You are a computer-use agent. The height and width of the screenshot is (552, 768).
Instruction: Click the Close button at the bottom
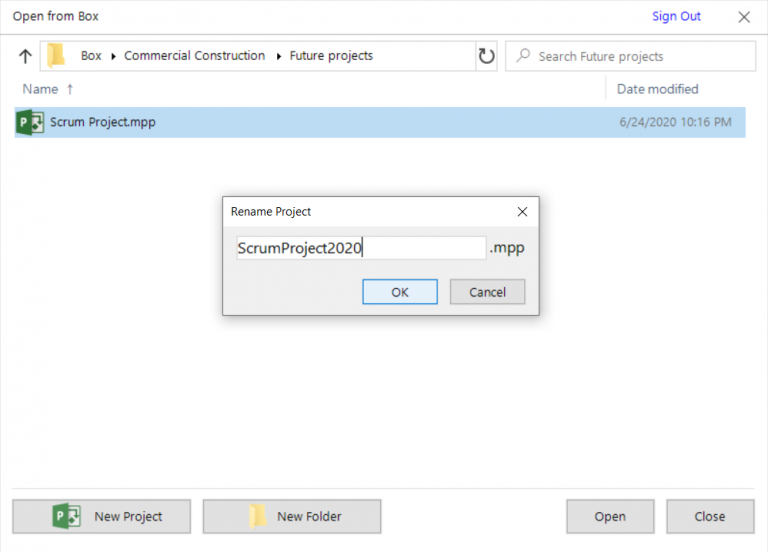pos(710,516)
